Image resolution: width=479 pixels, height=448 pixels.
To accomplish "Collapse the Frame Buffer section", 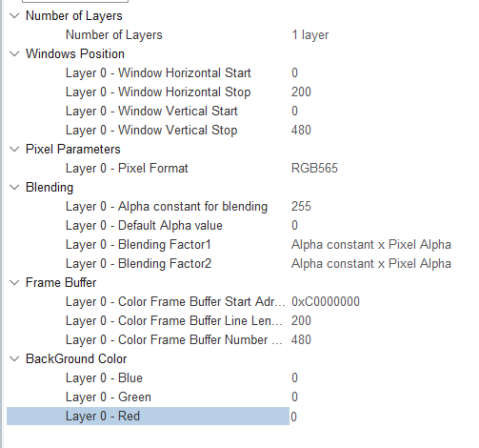I will [x=14, y=282].
